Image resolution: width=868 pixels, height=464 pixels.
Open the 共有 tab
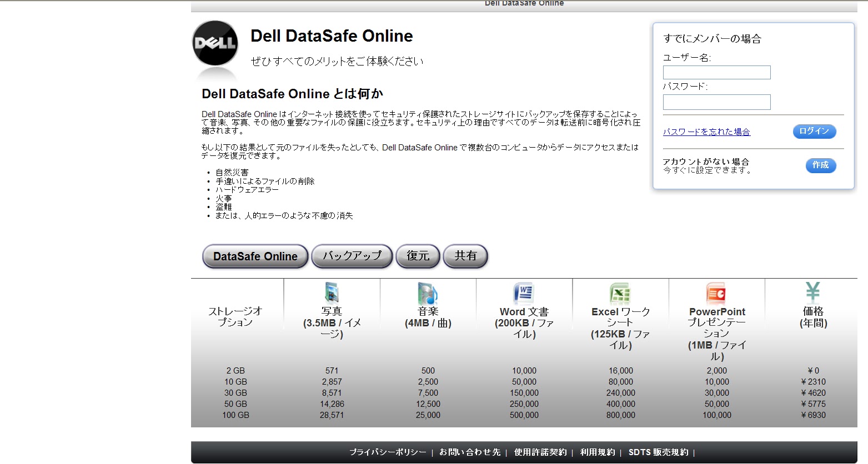[x=465, y=256]
